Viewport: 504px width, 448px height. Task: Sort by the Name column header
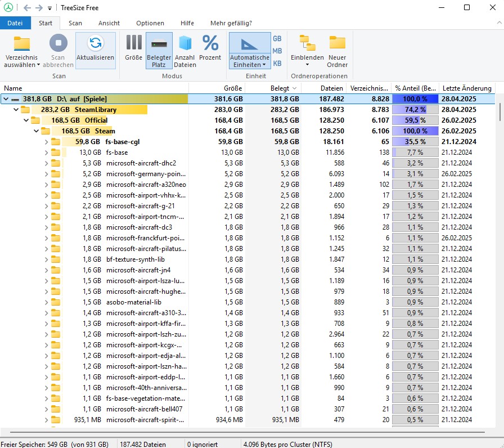pyautogui.click(x=94, y=88)
